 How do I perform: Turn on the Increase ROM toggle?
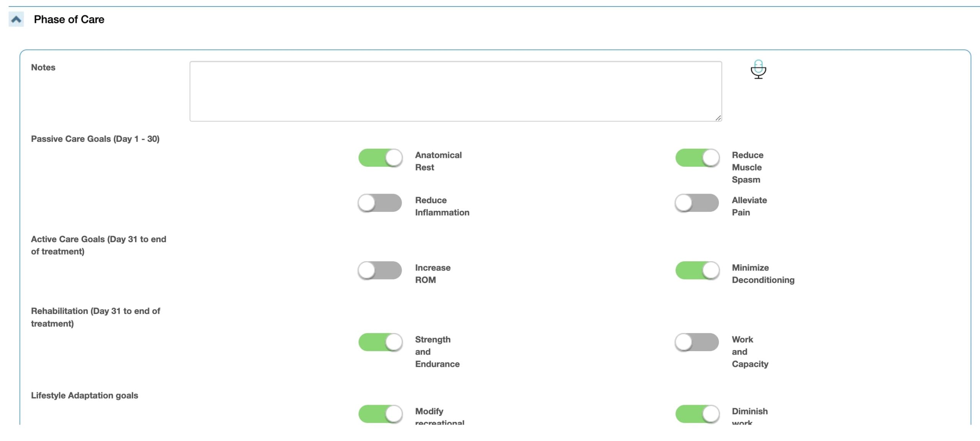(x=380, y=270)
